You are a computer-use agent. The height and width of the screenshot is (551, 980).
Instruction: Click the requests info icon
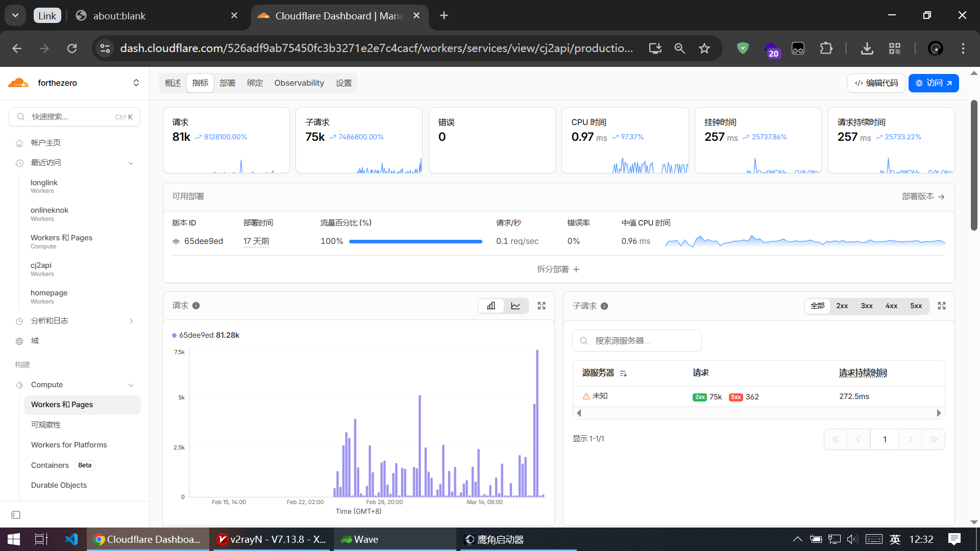click(x=196, y=306)
